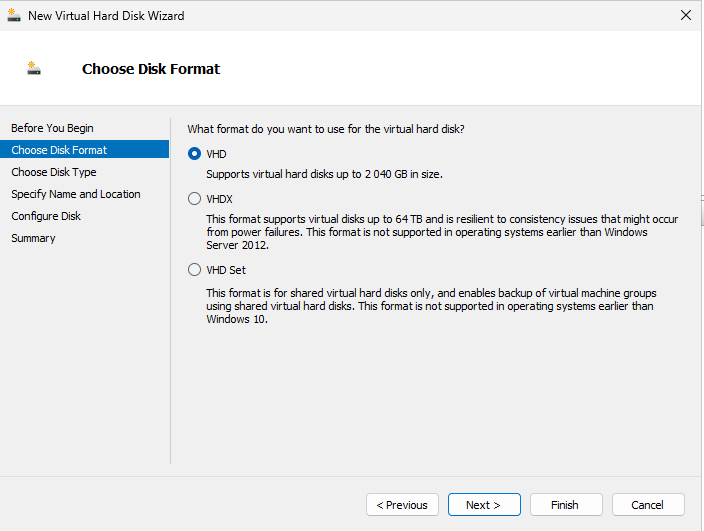This screenshot has width=704, height=531.
Task: Select the highlighted Choose Disk Format step
Action: 59,150
